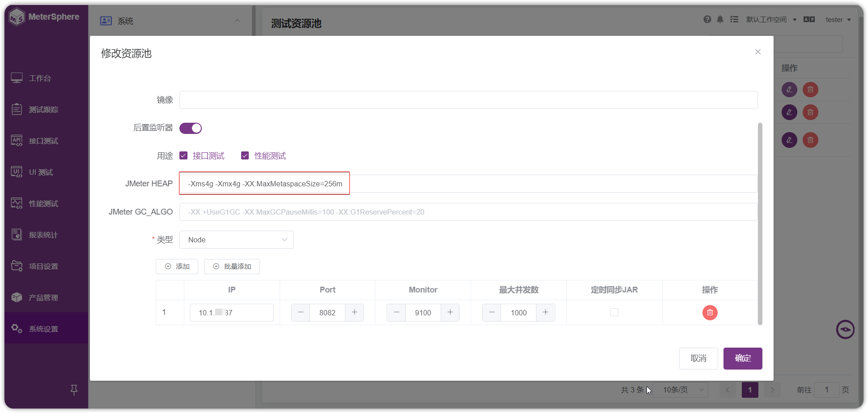Image resolution: width=868 pixels, height=413 pixels.
Task: Open 项目设置 in the sidebar
Action: [47, 266]
